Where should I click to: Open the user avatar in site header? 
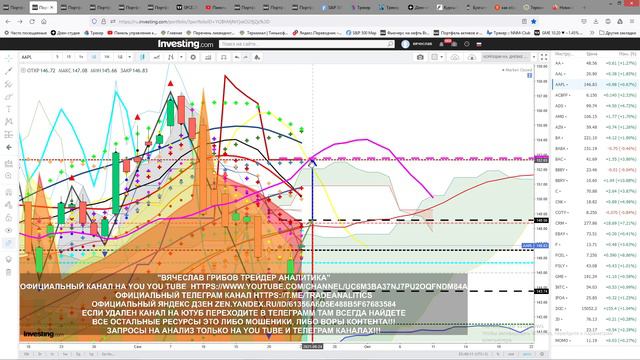[405, 44]
